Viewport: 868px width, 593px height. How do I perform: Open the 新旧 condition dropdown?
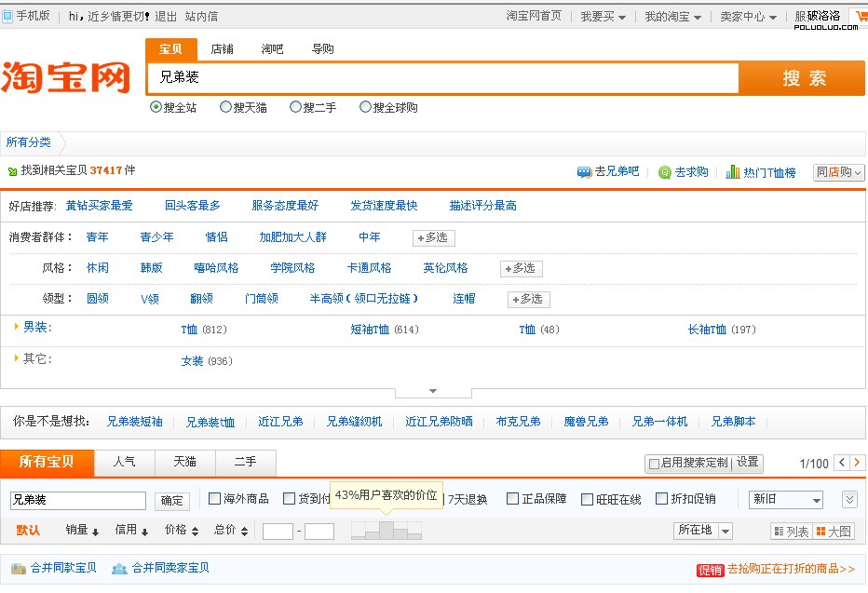coord(786,500)
